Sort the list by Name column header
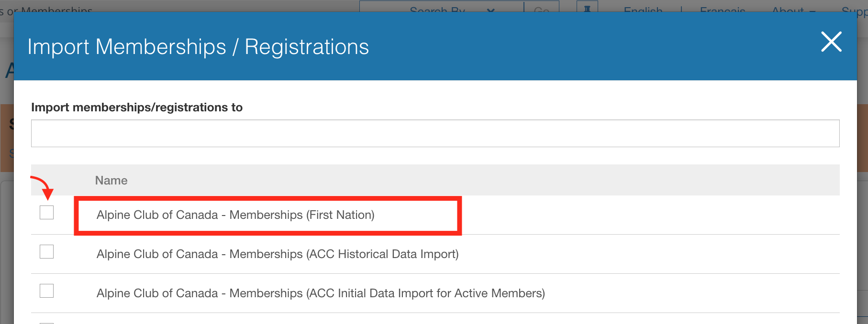Image resolution: width=868 pixels, height=324 pixels. [x=111, y=180]
